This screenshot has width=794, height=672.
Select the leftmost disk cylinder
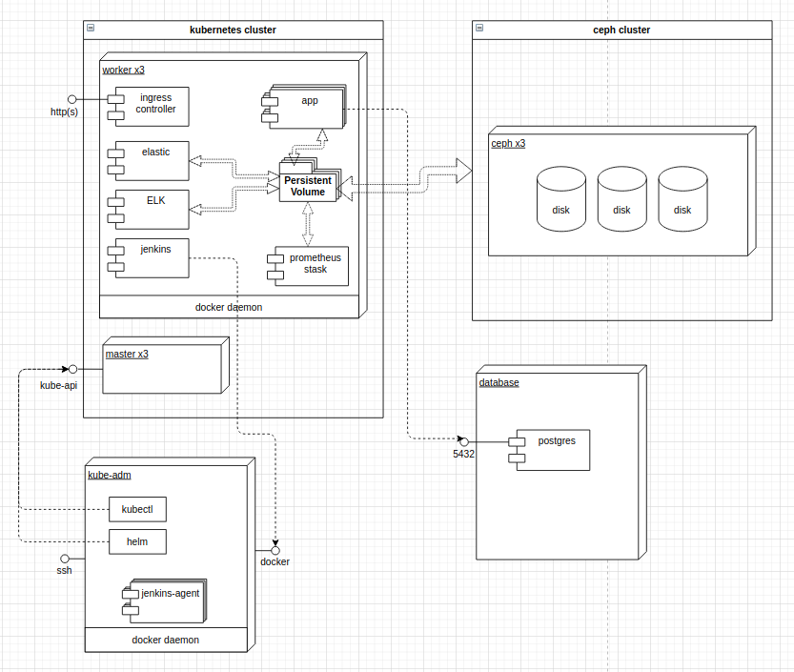pos(560,199)
